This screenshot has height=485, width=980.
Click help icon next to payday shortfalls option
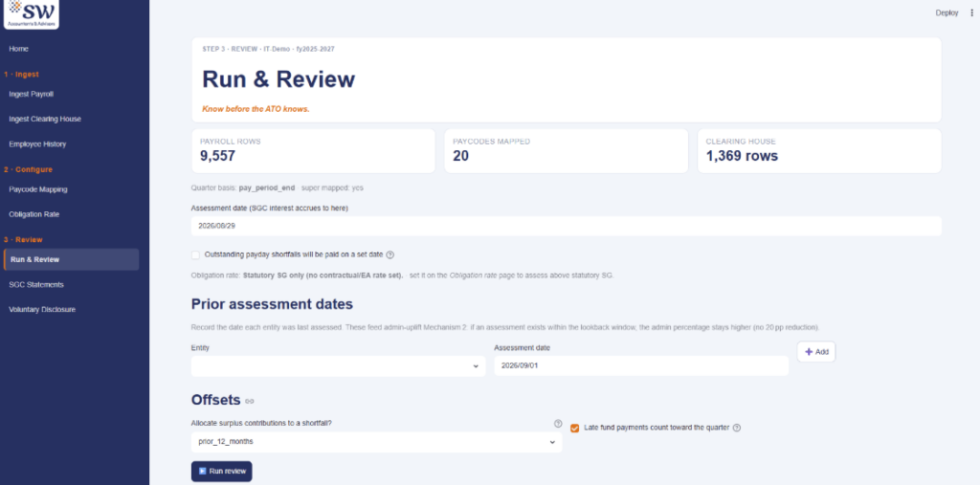[390, 255]
